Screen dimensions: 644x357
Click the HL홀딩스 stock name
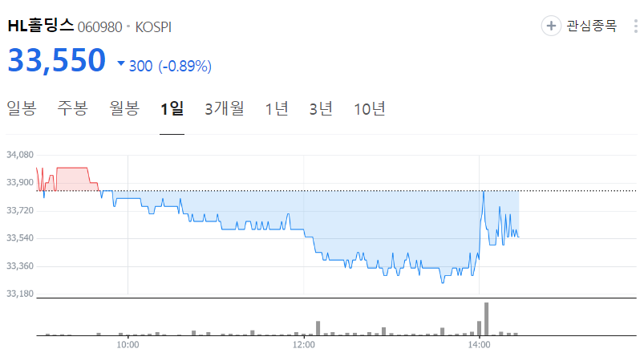[x=41, y=26]
